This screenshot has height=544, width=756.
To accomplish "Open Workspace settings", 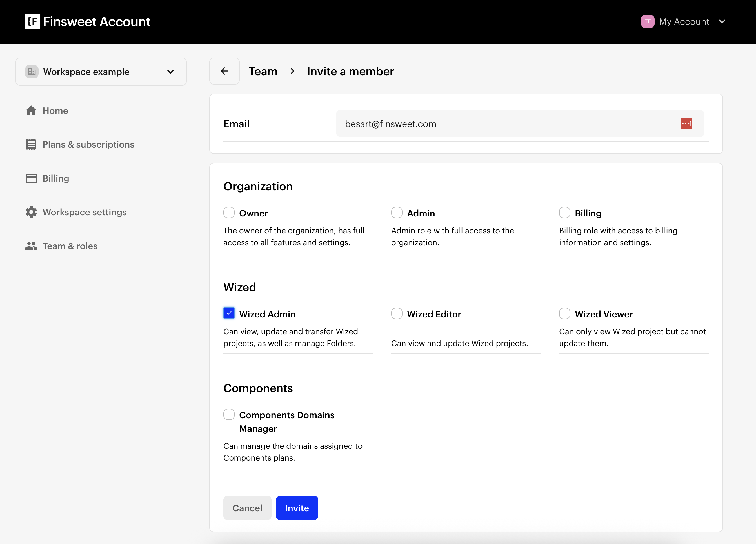I will coord(84,212).
